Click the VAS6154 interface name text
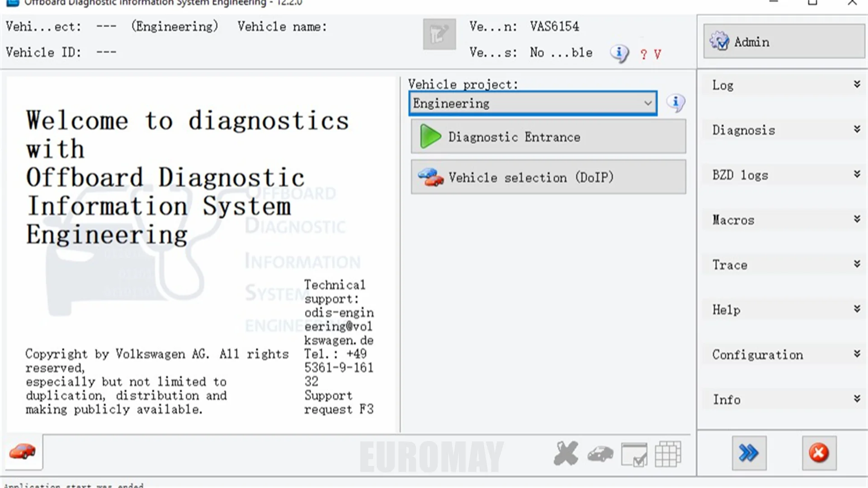 click(x=554, y=26)
